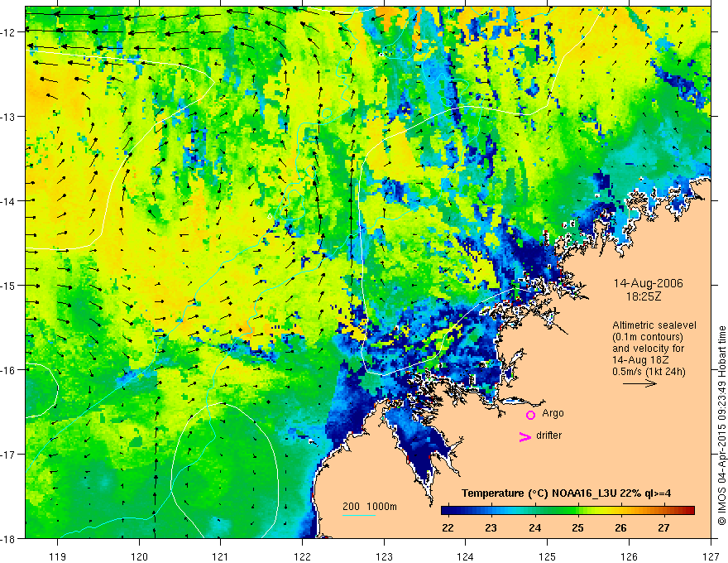Click the magenta Argo circle legend marker
The image size is (728, 563).
(x=530, y=415)
